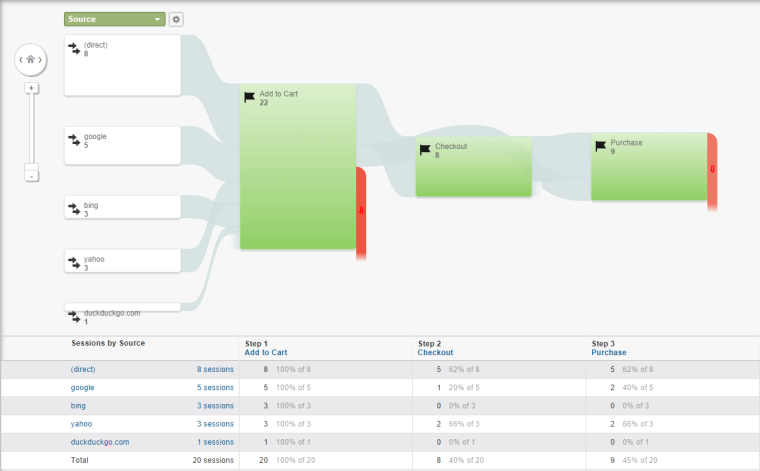The image size is (760, 471).
Task: Click the Add to Cart flag icon
Action: click(x=250, y=97)
